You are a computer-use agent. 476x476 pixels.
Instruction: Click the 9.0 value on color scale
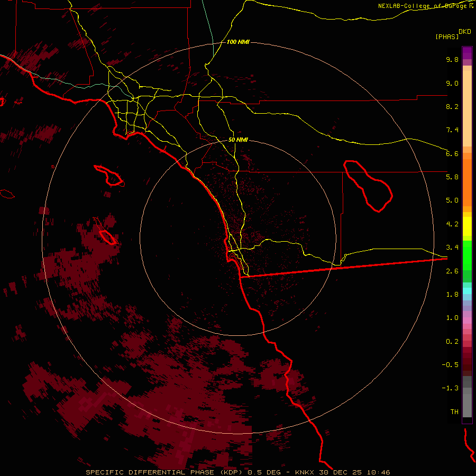[x=452, y=83]
